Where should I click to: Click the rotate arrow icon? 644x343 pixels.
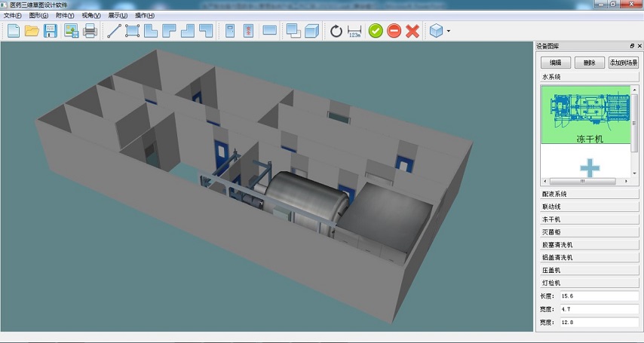coord(336,31)
